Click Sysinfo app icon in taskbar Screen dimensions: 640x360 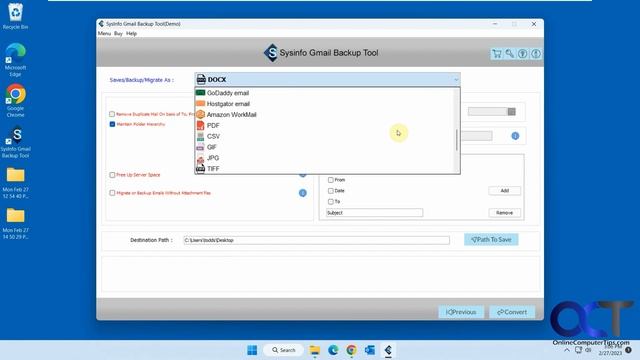tap(388, 350)
